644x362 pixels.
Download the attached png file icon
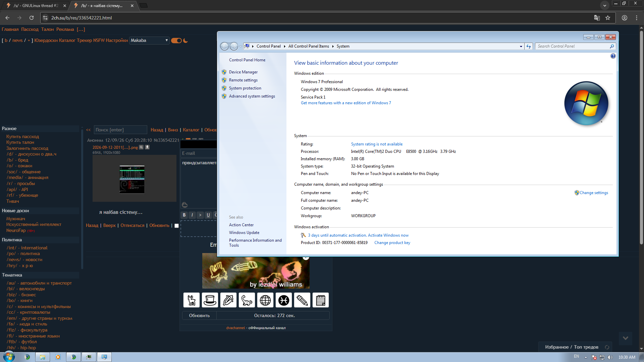147,147
